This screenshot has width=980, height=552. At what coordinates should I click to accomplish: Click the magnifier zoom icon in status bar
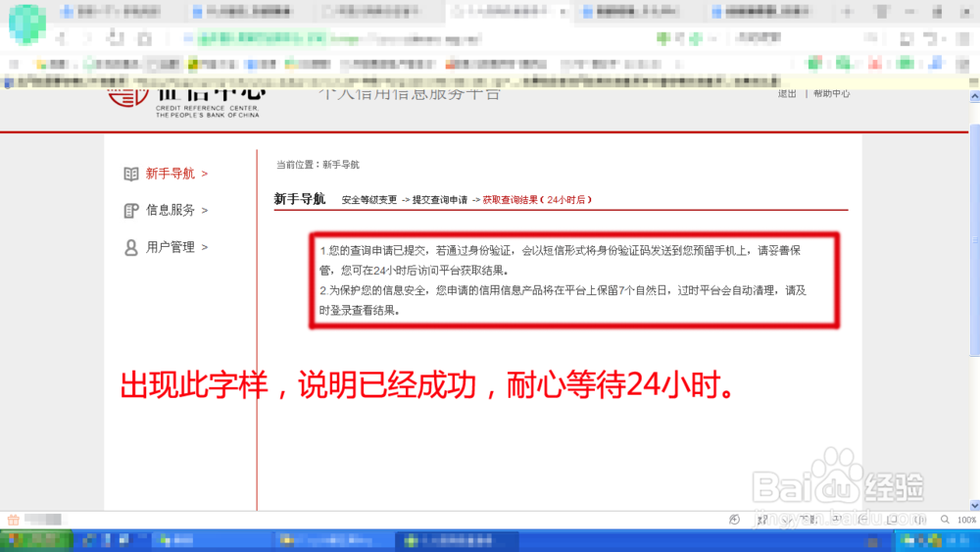(x=945, y=520)
